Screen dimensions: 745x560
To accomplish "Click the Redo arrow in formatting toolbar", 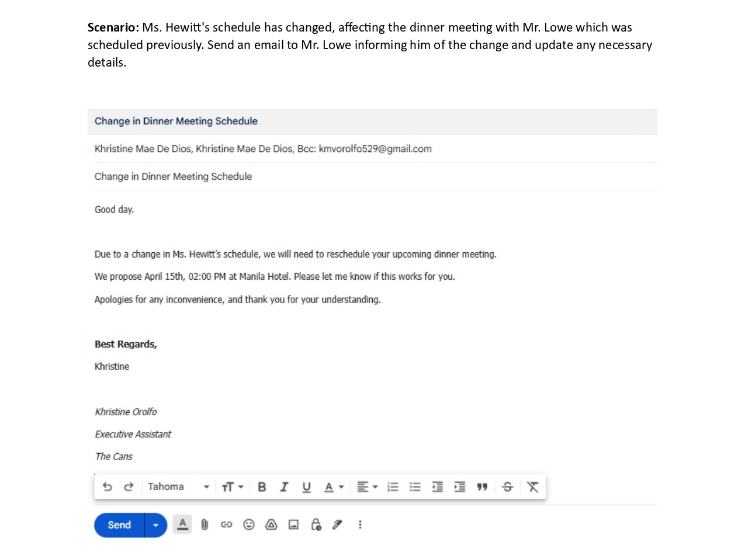I will pos(129,487).
